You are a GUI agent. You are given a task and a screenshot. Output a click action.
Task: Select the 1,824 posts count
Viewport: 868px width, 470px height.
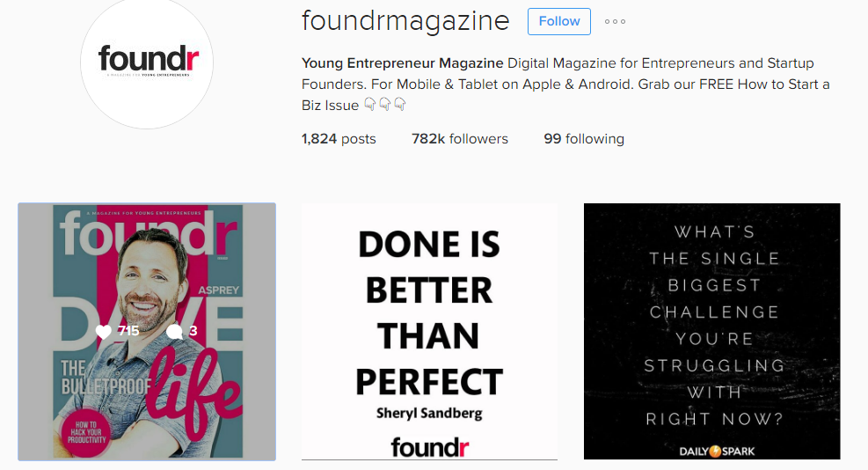click(339, 138)
